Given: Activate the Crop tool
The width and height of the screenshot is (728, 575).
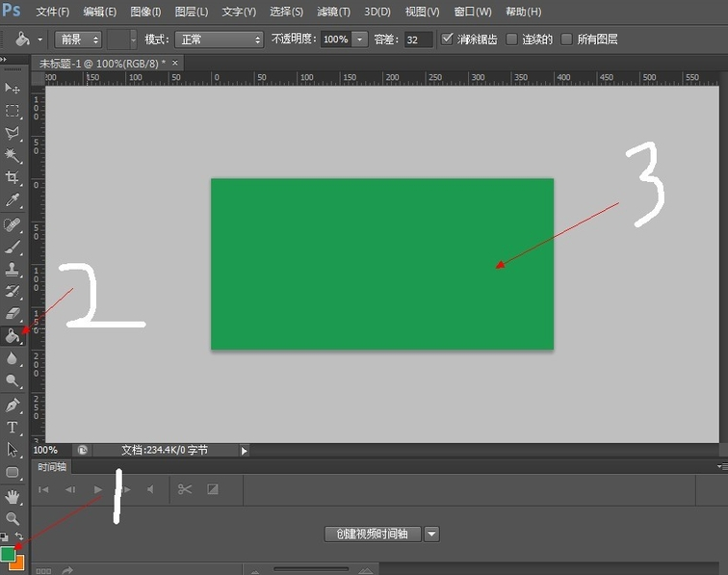Looking at the screenshot, I should pyautogui.click(x=13, y=178).
